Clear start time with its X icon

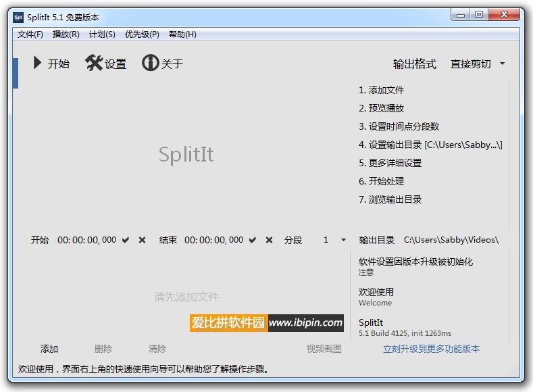click(142, 240)
